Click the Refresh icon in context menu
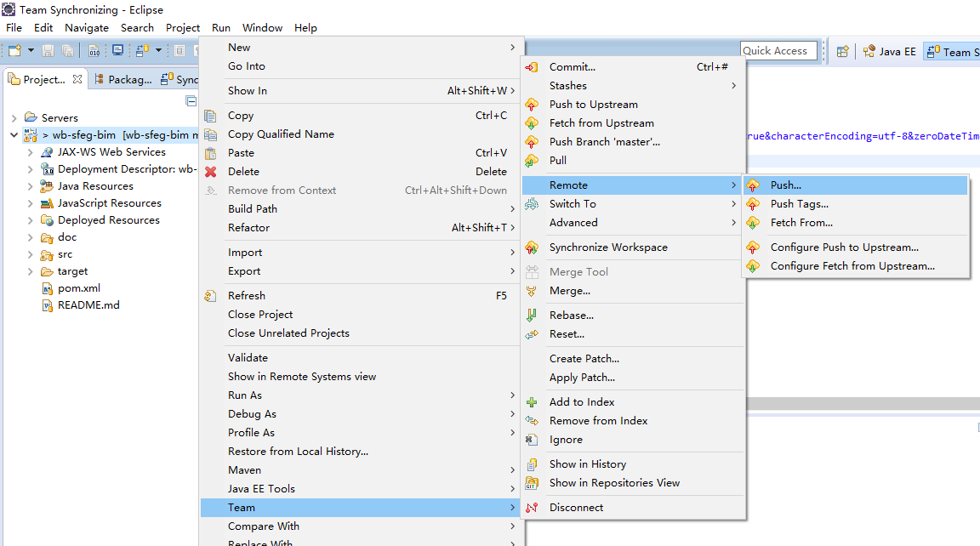 pos(211,296)
